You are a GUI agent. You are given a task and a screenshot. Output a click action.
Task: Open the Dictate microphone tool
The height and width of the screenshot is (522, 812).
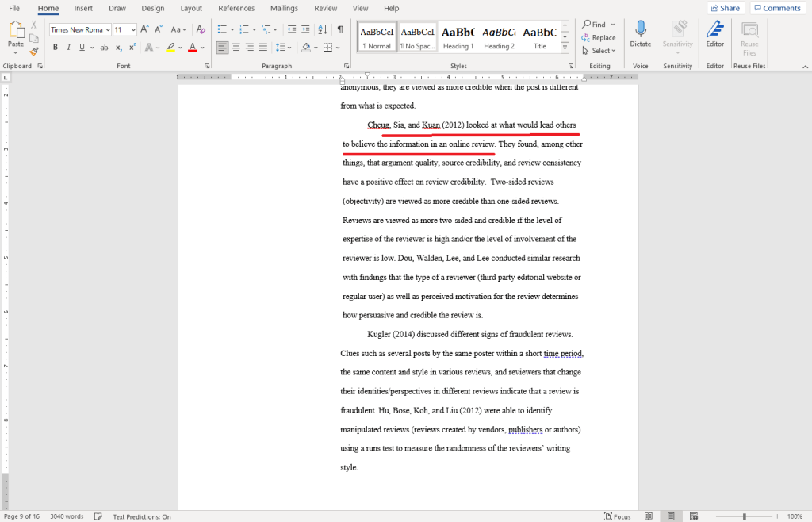640,35
